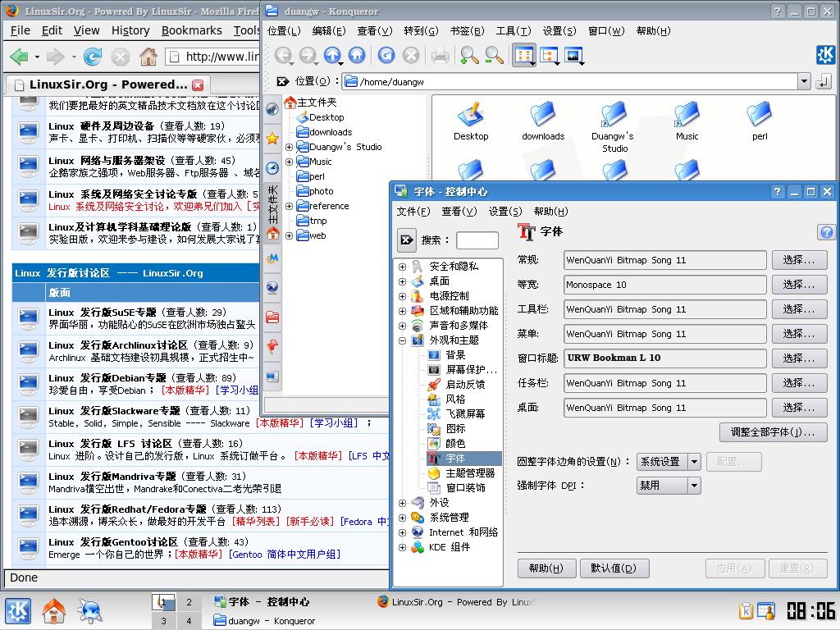Click 选择 button for the 等宽 font

(799, 285)
